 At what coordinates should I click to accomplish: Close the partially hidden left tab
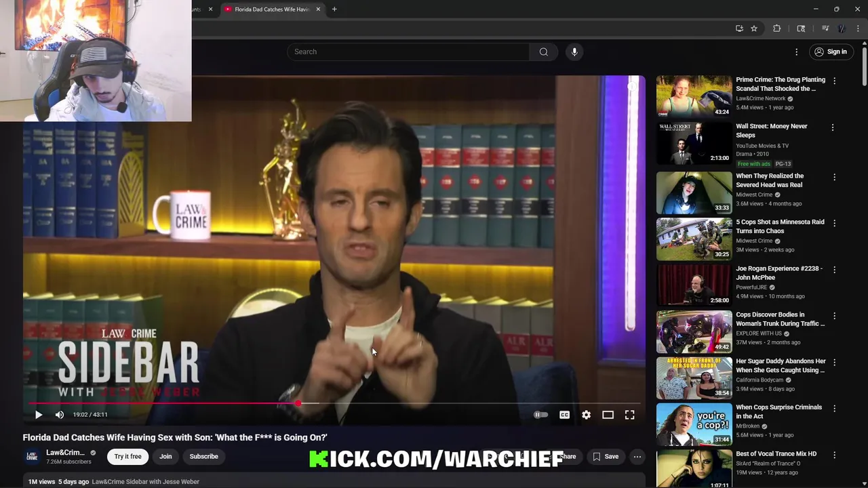(210, 9)
